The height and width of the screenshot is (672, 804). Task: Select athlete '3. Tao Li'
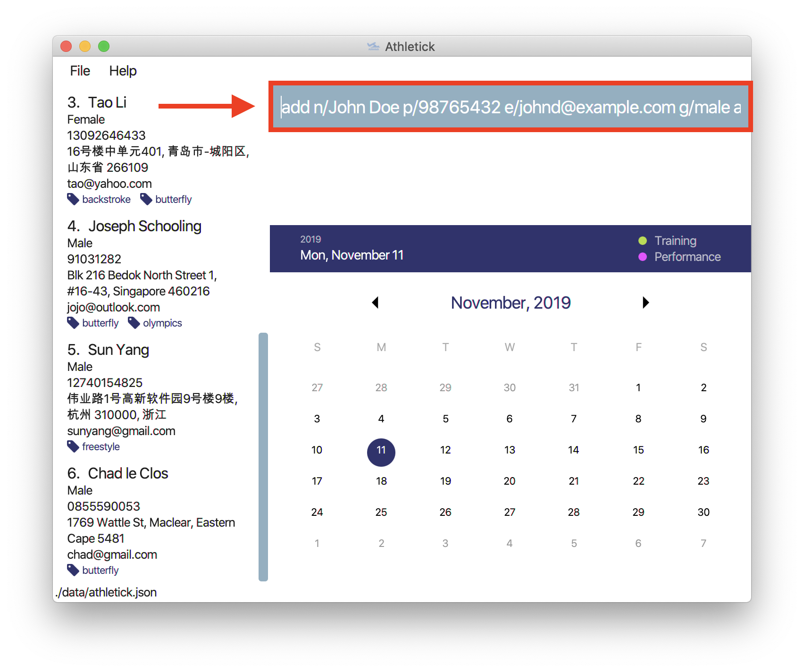(97, 102)
